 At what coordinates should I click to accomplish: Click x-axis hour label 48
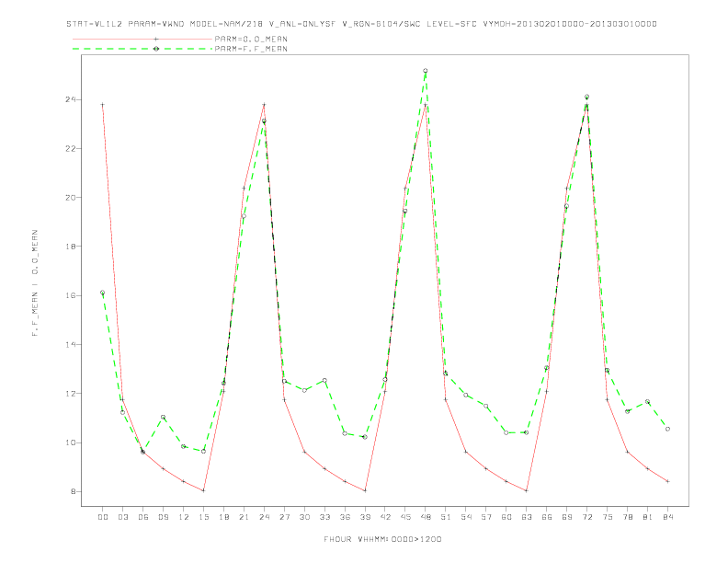tap(426, 517)
